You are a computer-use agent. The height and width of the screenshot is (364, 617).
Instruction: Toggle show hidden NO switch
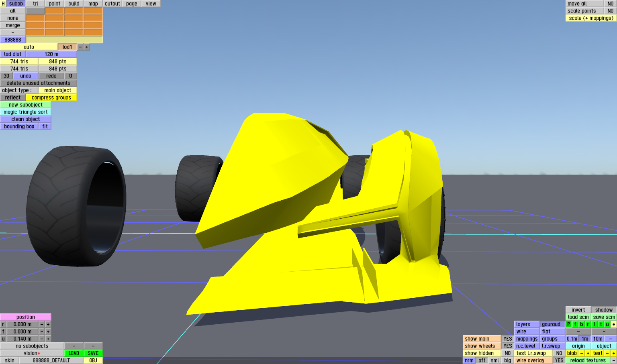coord(508,353)
